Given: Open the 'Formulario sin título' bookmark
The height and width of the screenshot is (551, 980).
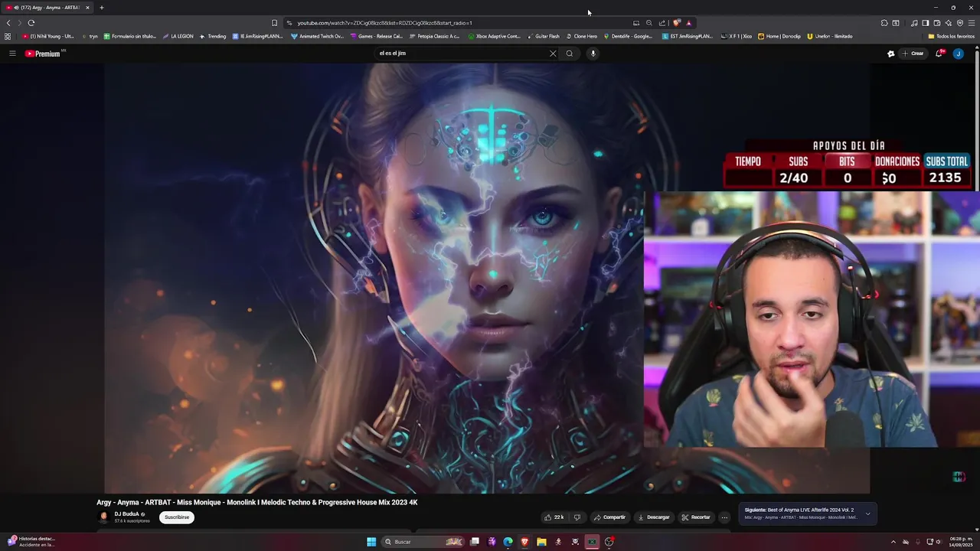Looking at the screenshot, I should (130, 36).
